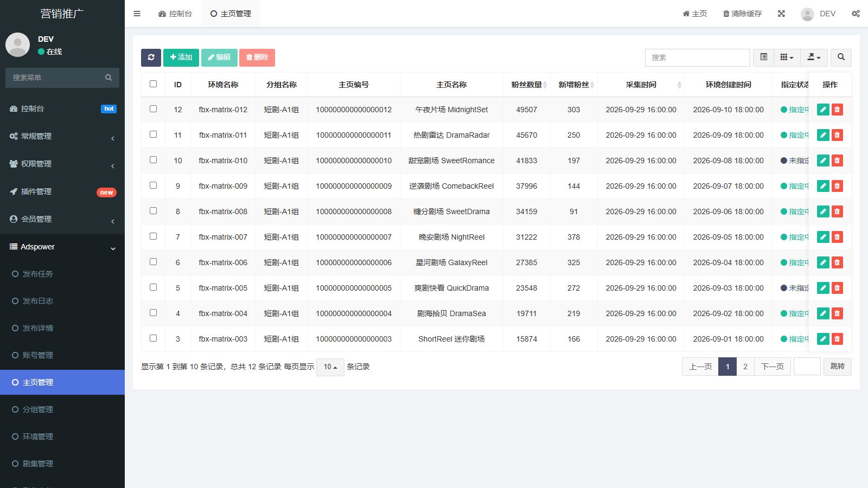
Task: Click the DEV user avatar in top bar
Action: (807, 14)
